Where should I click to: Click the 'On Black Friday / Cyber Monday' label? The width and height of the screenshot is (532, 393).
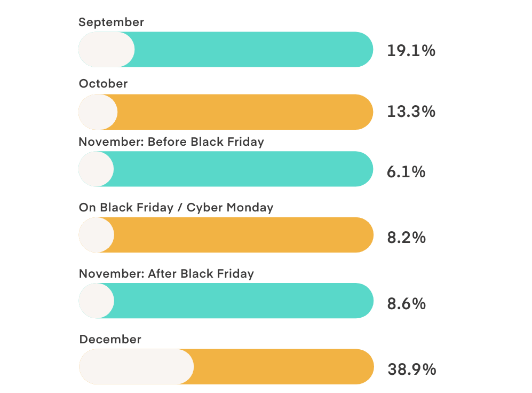coord(176,208)
